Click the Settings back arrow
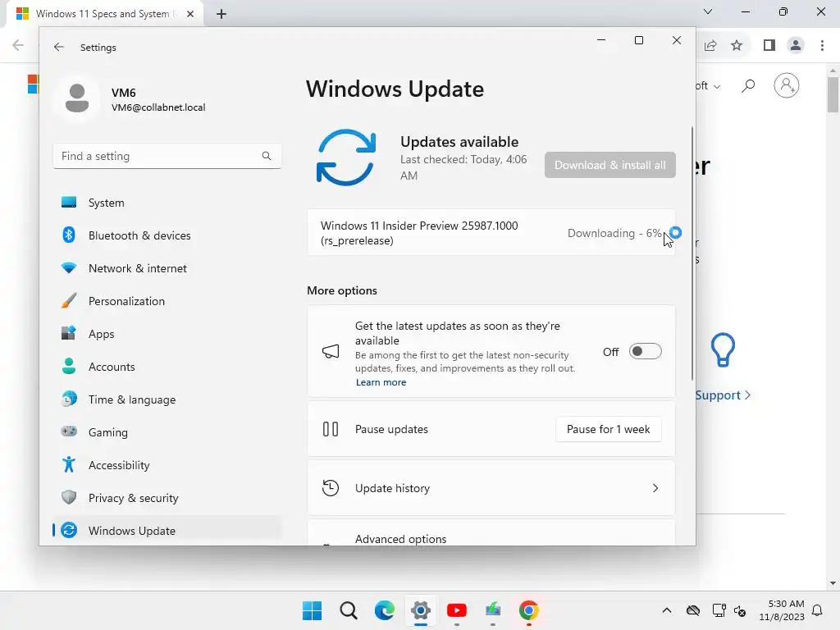The height and width of the screenshot is (630, 840). click(x=59, y=47)
